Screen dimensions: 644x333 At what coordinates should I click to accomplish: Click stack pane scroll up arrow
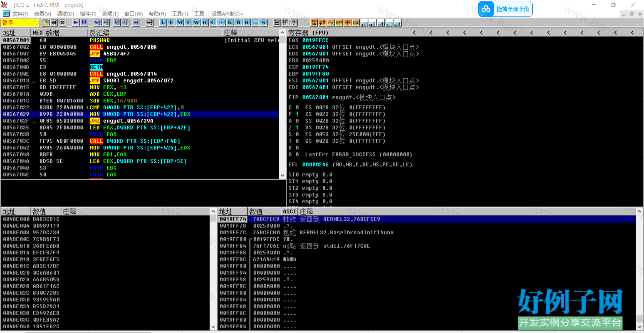point(640,211)
